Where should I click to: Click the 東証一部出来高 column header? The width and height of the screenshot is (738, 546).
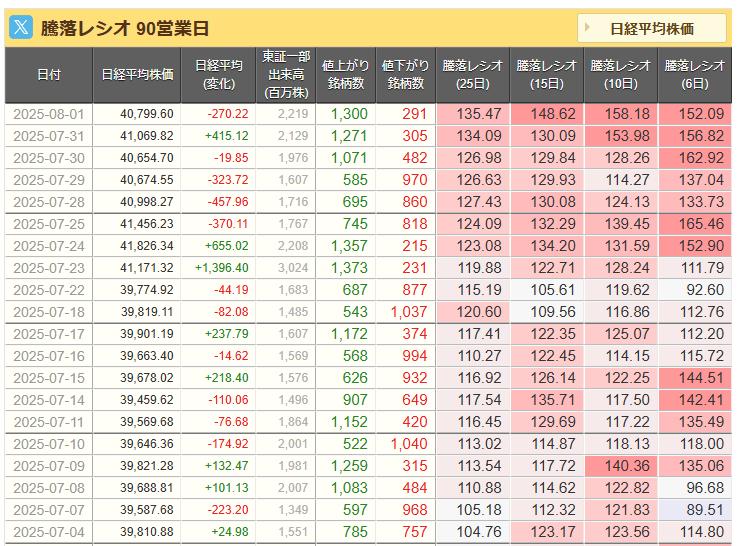point(285,74)
